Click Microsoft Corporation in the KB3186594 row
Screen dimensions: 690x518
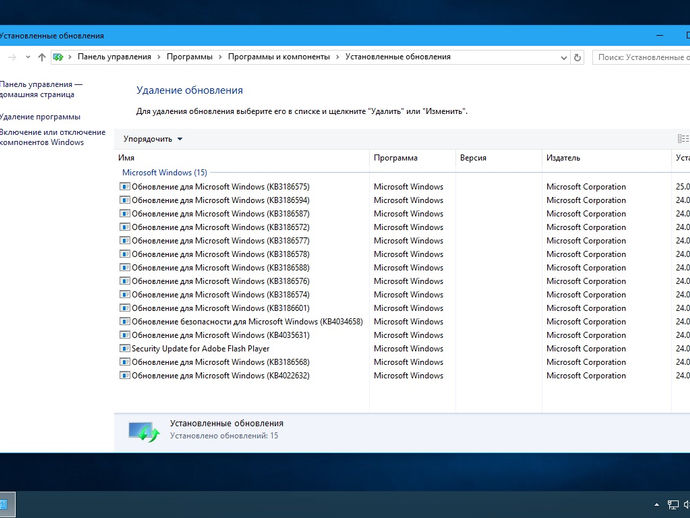pos(586,200)
